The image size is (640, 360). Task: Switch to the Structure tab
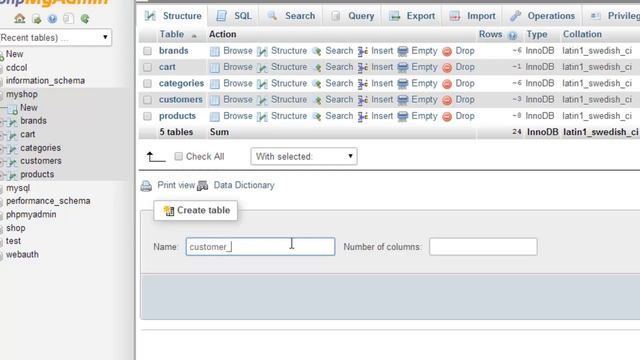coord(173,16)
